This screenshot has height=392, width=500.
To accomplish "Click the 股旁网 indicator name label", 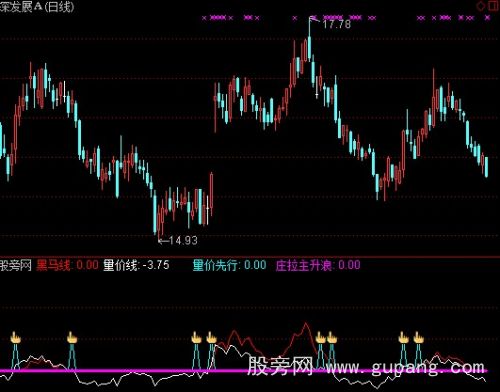I will (16, 266).
